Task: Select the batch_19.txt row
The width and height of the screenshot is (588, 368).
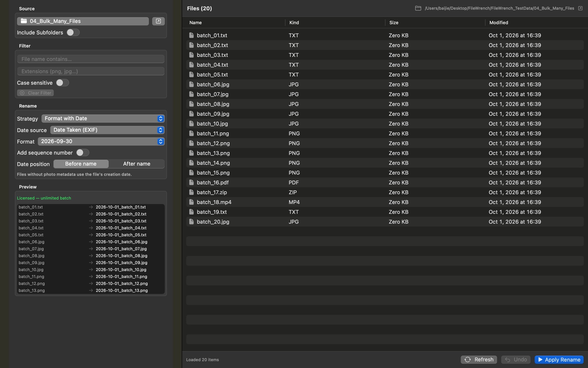Action: [385, 212]
